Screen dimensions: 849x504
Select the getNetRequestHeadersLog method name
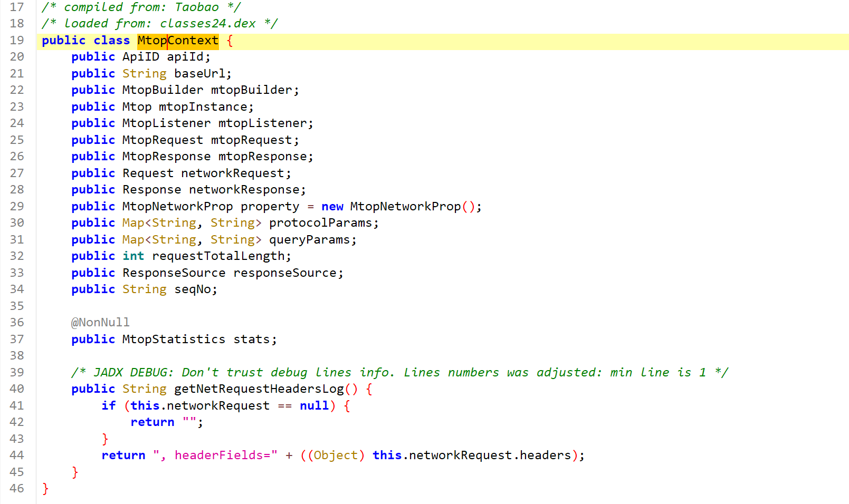(x=259, y=389)
